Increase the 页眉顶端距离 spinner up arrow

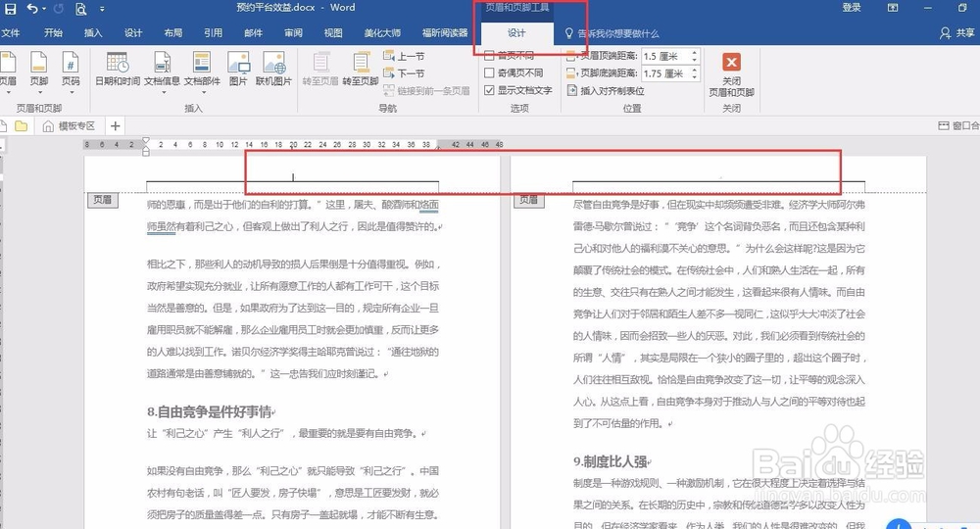point(695,53)
